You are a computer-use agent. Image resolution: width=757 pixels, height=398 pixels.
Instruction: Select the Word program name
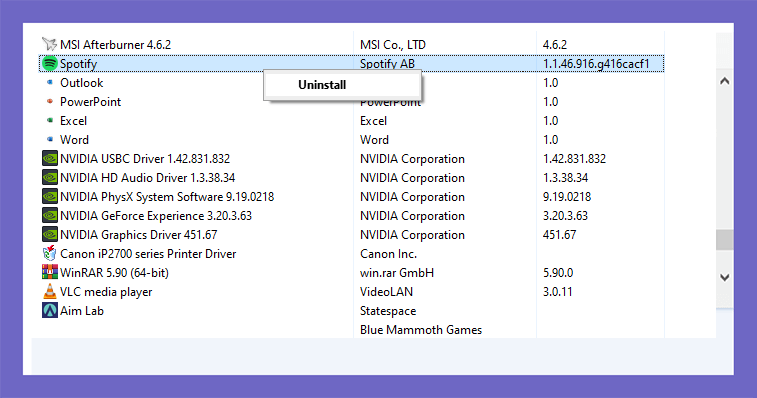(x=74, y=140)
